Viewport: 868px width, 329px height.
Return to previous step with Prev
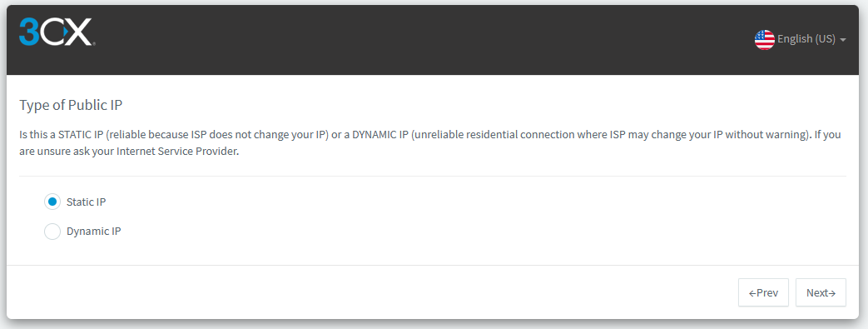pos(763,292)
